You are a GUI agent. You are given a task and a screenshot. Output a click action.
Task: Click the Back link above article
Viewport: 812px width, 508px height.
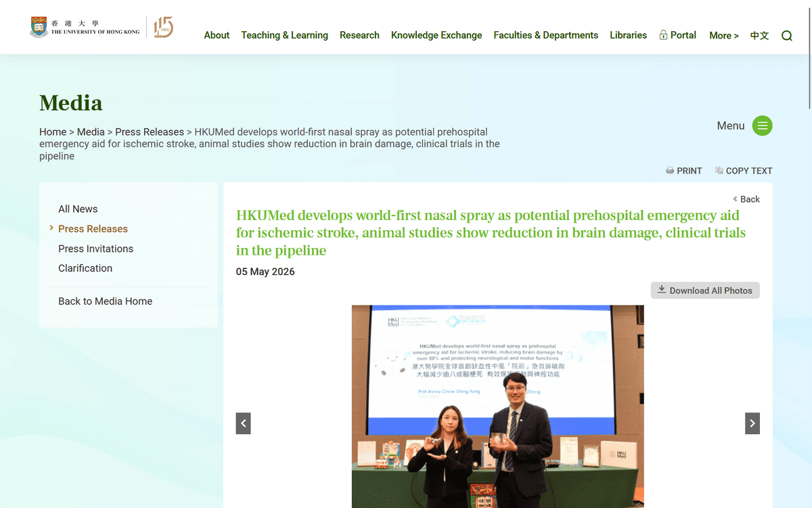click(750, 199)
